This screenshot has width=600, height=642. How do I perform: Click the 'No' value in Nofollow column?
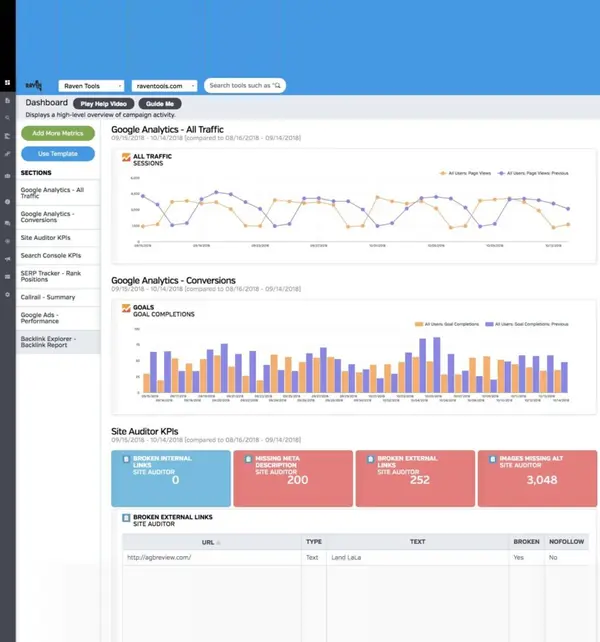[x=553, y=558]
